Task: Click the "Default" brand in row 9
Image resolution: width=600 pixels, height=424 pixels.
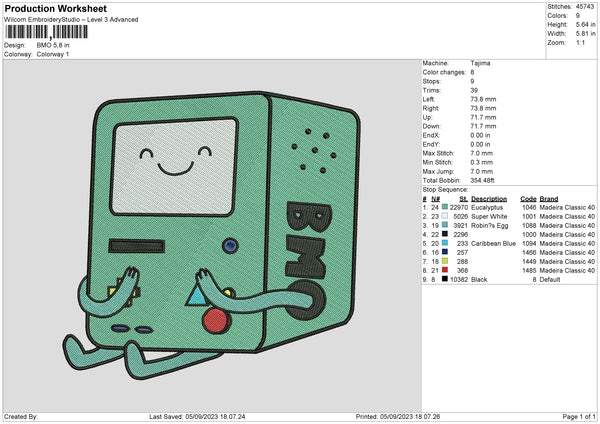Action: [550, 280]
